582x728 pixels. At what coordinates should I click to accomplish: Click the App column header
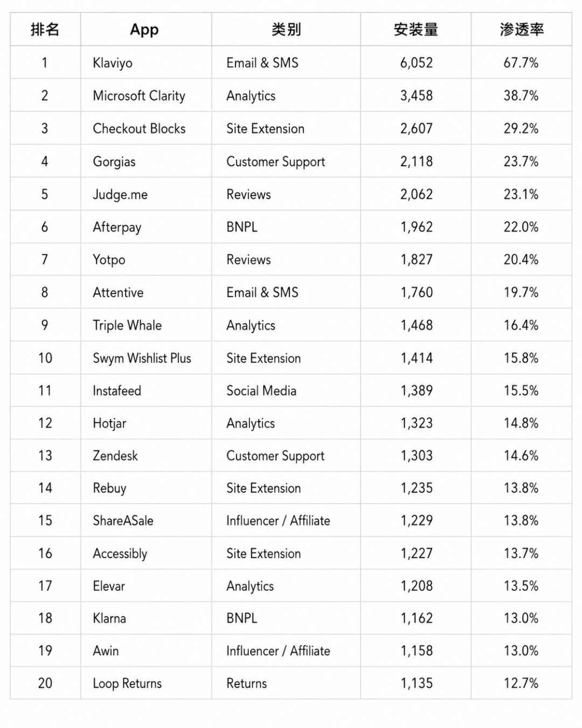pyautogui.click(x=144, y=30)
